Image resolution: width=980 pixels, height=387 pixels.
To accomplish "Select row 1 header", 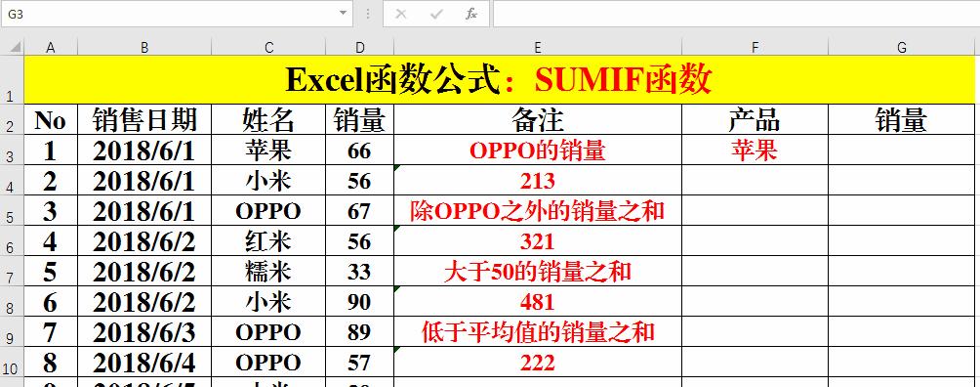I will pos(12,79).
